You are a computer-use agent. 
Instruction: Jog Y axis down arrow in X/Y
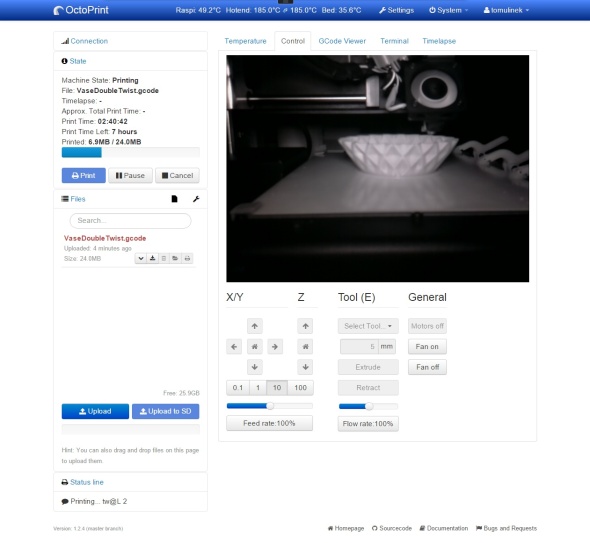pyautogui.click(x=255, y=367)
